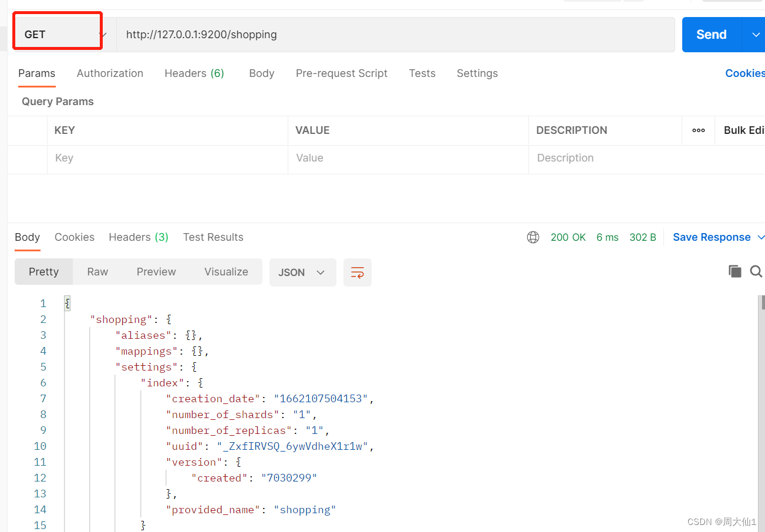This screenshot has width=765, height=532.
Task: Expand the Save Response dropdown arrow
Action: 761,237
